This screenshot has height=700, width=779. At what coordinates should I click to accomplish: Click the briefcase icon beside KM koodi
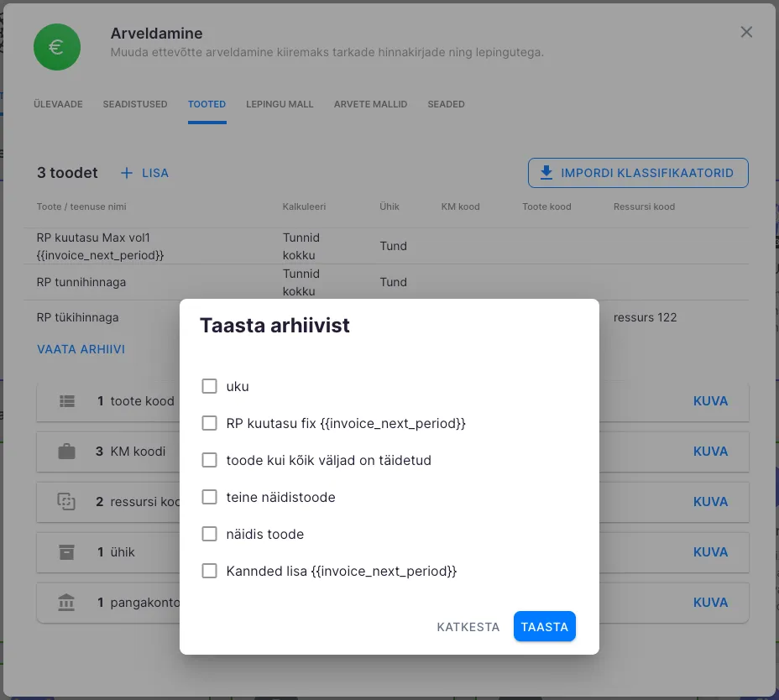tap(67, 452)
